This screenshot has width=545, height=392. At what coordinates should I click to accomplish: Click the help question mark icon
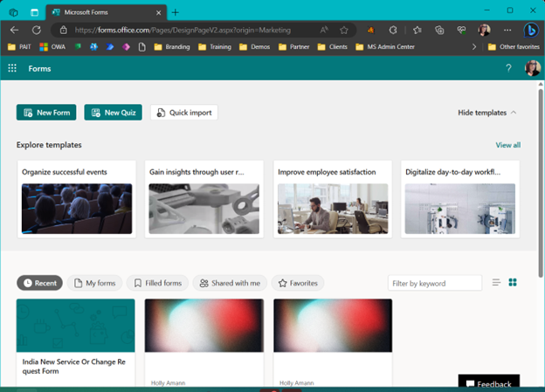[508, 68]
